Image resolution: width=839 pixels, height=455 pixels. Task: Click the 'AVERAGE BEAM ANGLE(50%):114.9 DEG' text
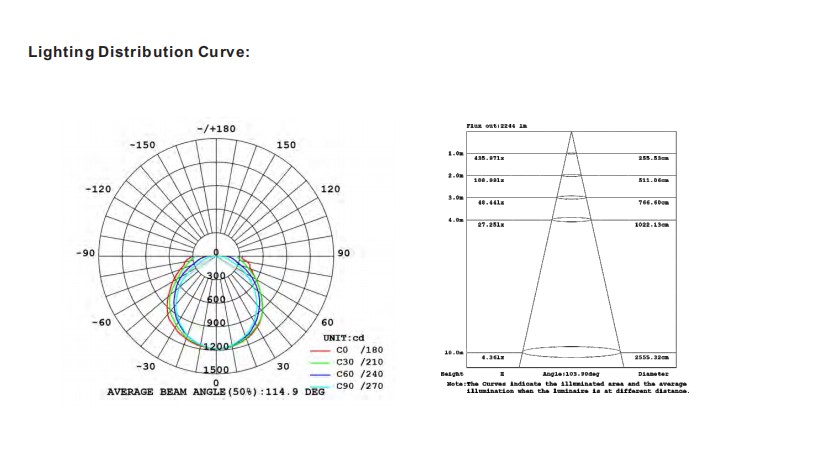(216, 392)
